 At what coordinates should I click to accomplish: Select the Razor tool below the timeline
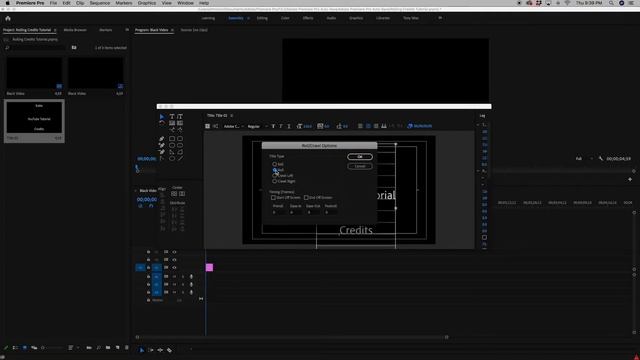(x=169, y=350)
